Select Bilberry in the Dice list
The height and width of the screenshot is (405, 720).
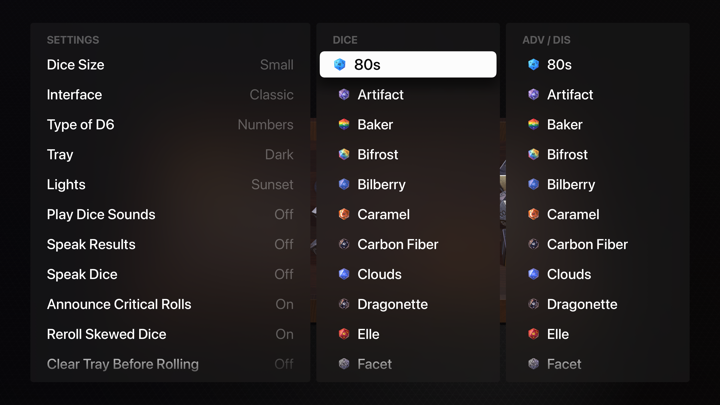(x=383, y=185)
